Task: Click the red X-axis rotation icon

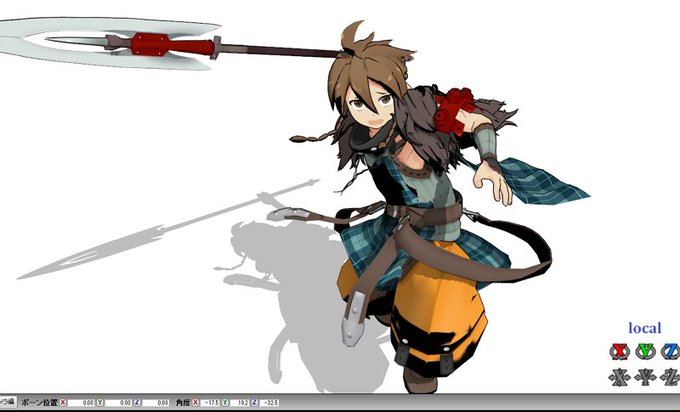Action: pyautogui.click(x=619, y=351)
